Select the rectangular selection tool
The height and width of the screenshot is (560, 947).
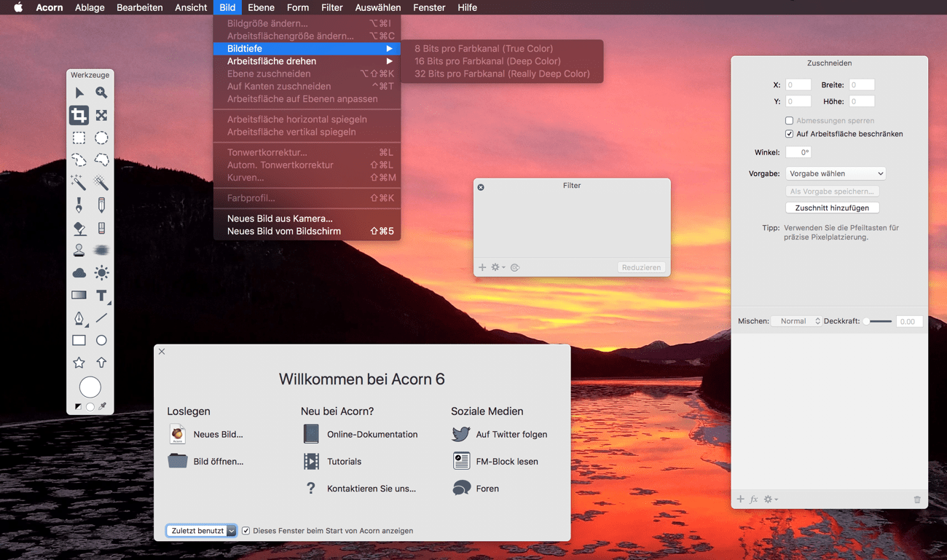click(79, 138)
